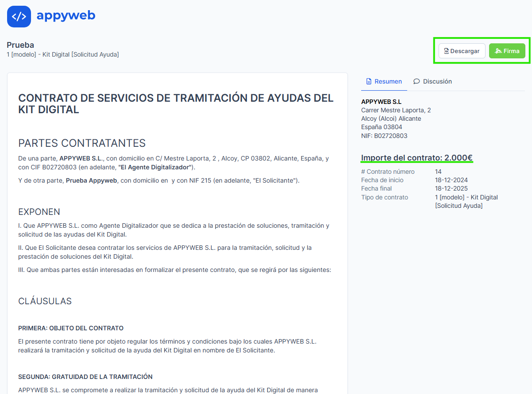Click the signature icon inside Firma button
The width and height of the screenshot is (532, 394).
point(498,51)
